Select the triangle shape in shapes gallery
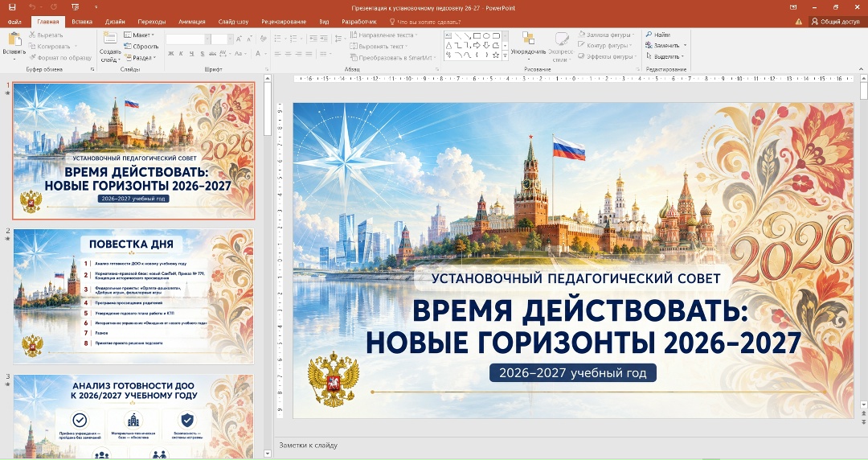The height and width of the screenshot is (460, 868). (x=448, y=46)
